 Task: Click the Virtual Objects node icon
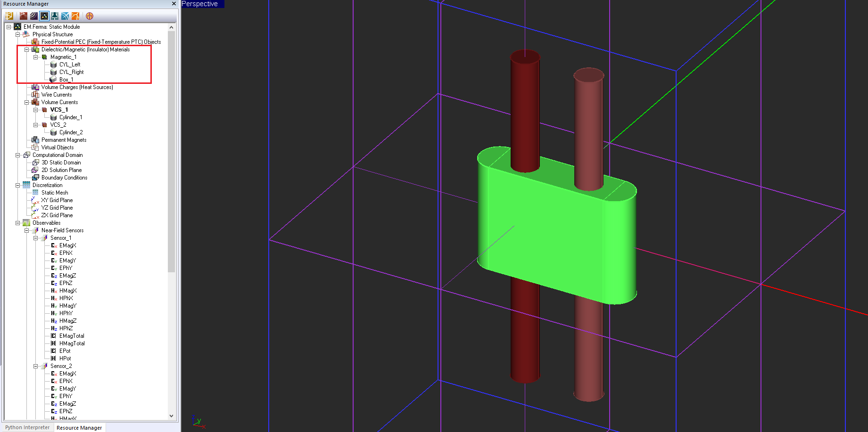(x=35, y=147)
